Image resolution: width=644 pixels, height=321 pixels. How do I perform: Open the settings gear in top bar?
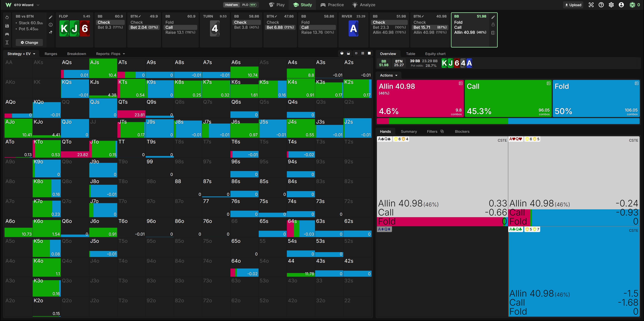click(611, 5)
